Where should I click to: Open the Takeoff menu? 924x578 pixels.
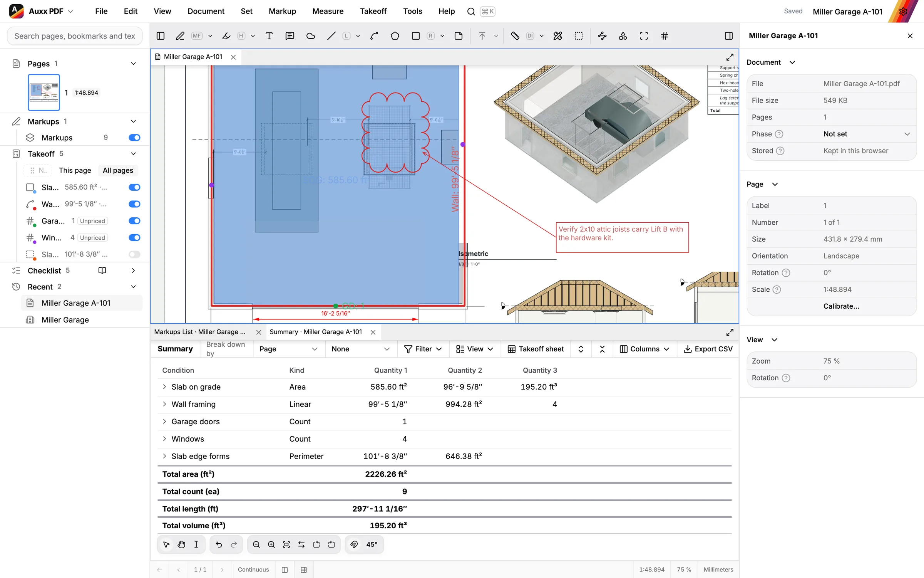point(373,11)
